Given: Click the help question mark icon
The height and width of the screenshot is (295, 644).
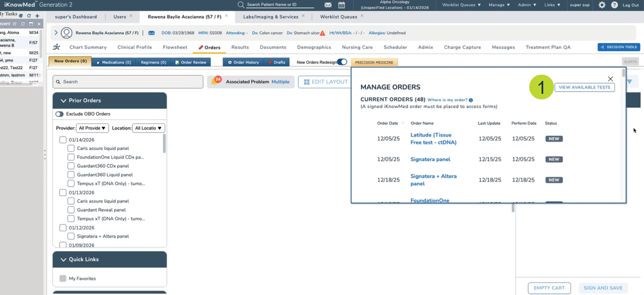Looking at the screenshot, I should point(614,5).
